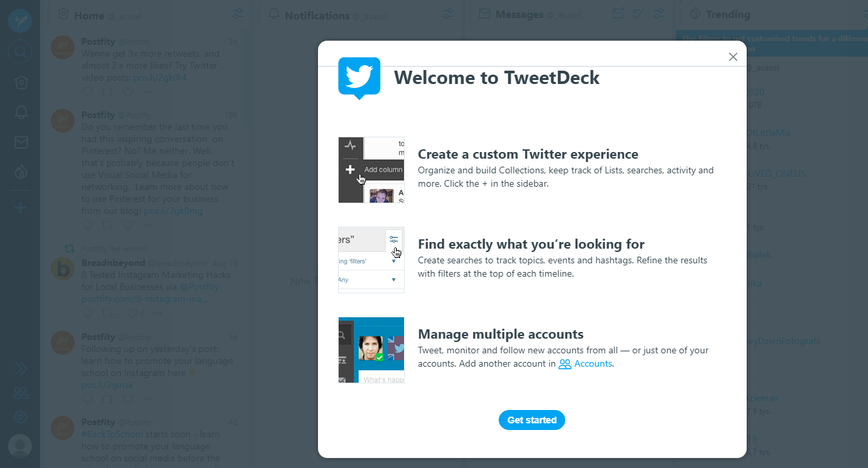The image size is (868, 468).
Task: Open more options on the Breadnbeyond tweet
Action: point(157,313)
